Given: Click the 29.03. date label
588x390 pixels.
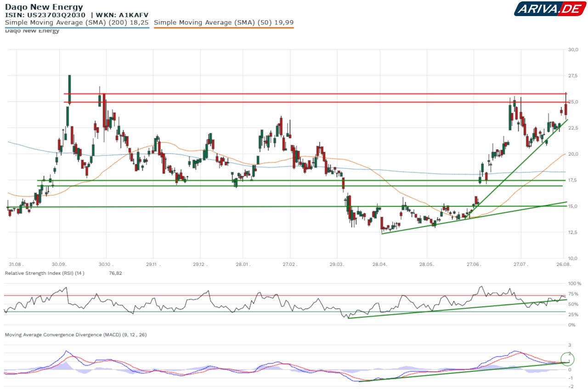Looking at the screenshot, I should (337, 265).
